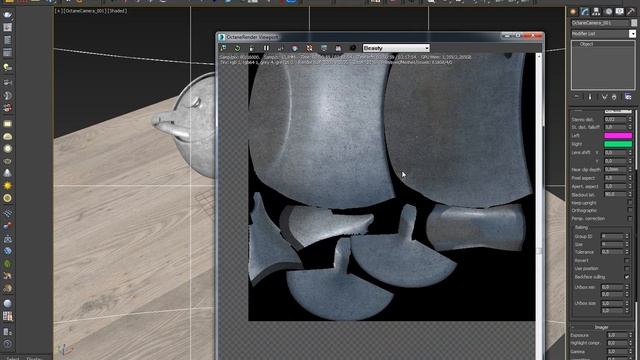This screenshot has height=360, width=640.
Task: Click the UVbox size first value field
Action: (612, 303)
